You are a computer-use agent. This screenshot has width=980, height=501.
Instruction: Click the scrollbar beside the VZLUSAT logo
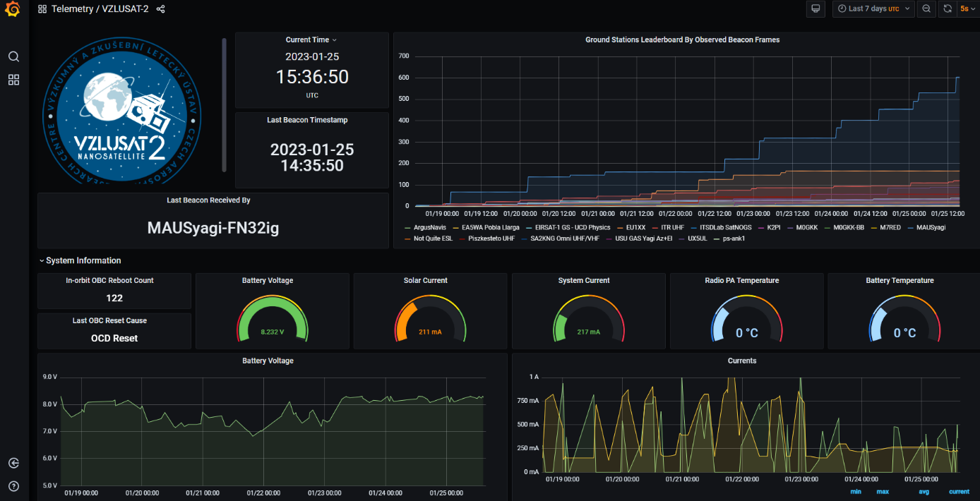225,104
